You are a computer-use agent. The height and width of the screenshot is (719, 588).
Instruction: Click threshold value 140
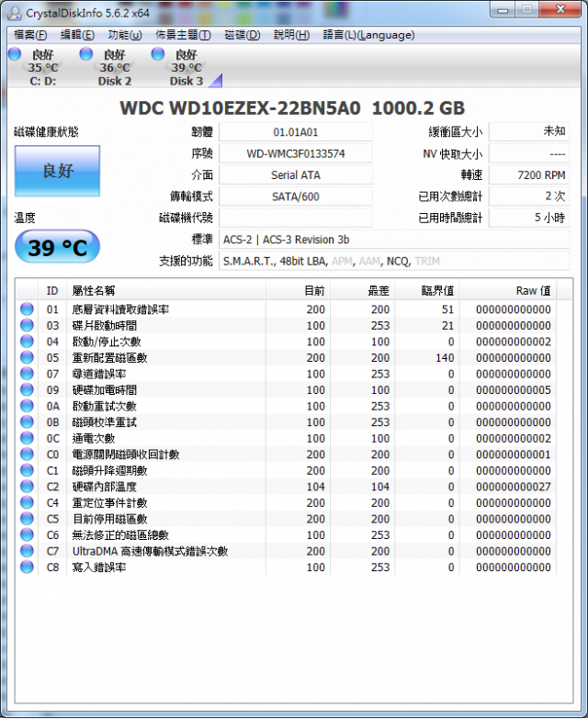coord(445,358)
